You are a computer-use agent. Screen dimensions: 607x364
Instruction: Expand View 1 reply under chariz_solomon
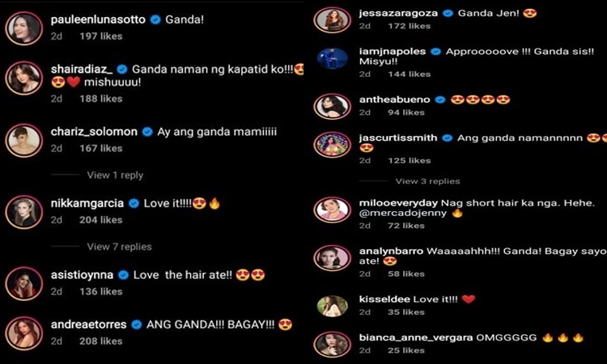[115, 176]
